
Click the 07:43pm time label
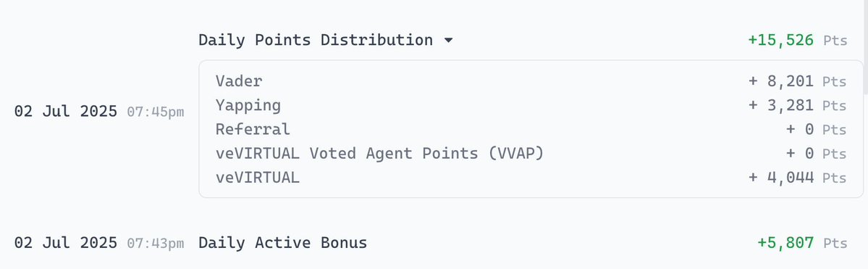coord(156,244)
